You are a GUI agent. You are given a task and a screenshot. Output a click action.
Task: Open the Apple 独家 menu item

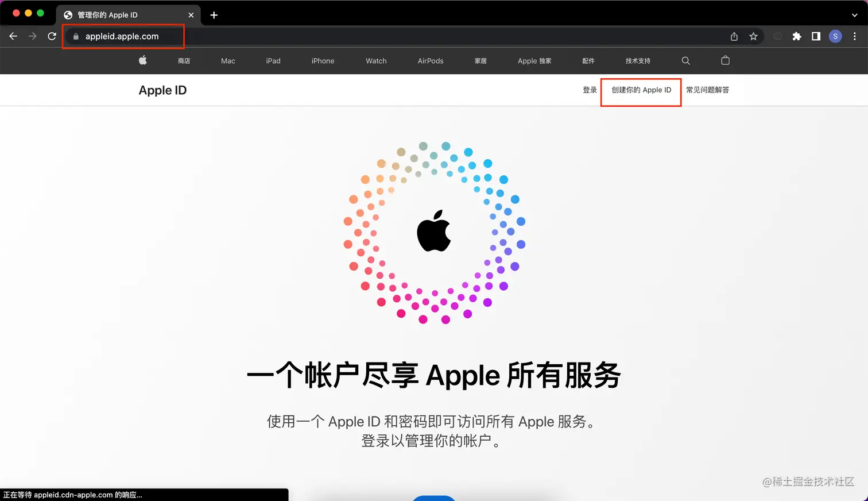point(534,61)
